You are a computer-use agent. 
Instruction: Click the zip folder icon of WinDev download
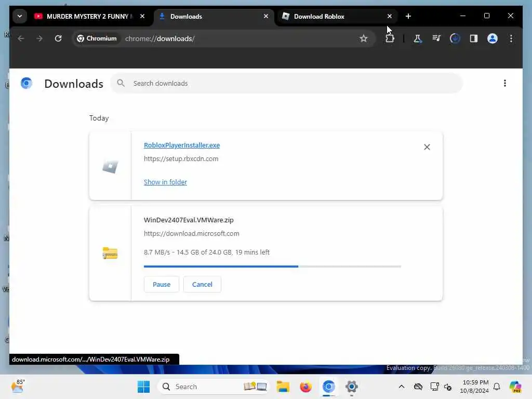click(110, 253)
